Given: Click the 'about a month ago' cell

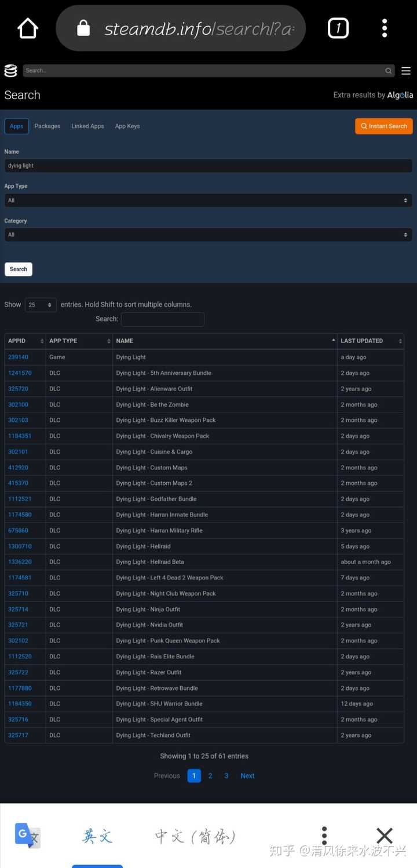Looking at the screenshot, I should 371,562.
